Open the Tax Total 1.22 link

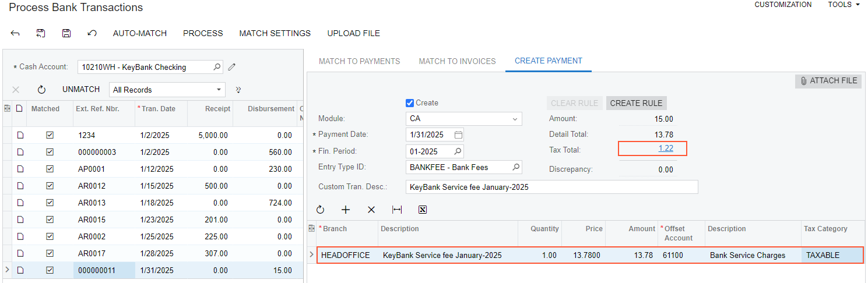(x=666, y=148)
